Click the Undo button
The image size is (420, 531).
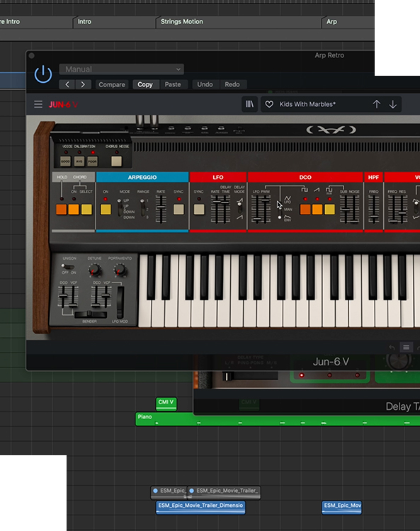(x=205, y=84)
